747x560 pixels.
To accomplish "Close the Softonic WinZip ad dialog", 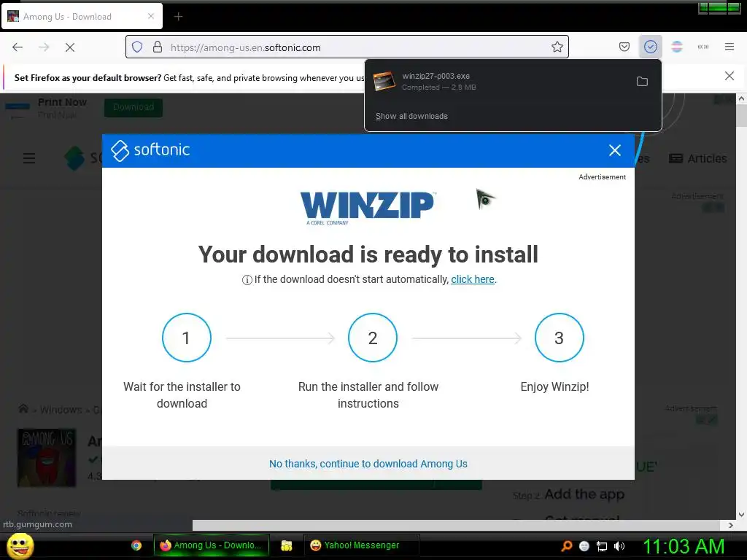I will click(x=614, y=150).
